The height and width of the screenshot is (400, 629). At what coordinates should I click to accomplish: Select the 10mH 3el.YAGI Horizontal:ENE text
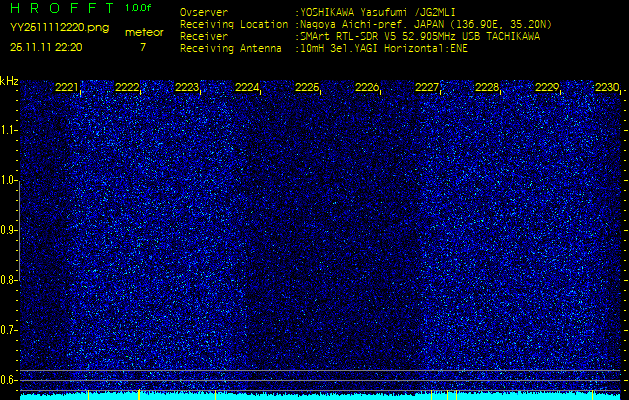[x=383, y=49]
